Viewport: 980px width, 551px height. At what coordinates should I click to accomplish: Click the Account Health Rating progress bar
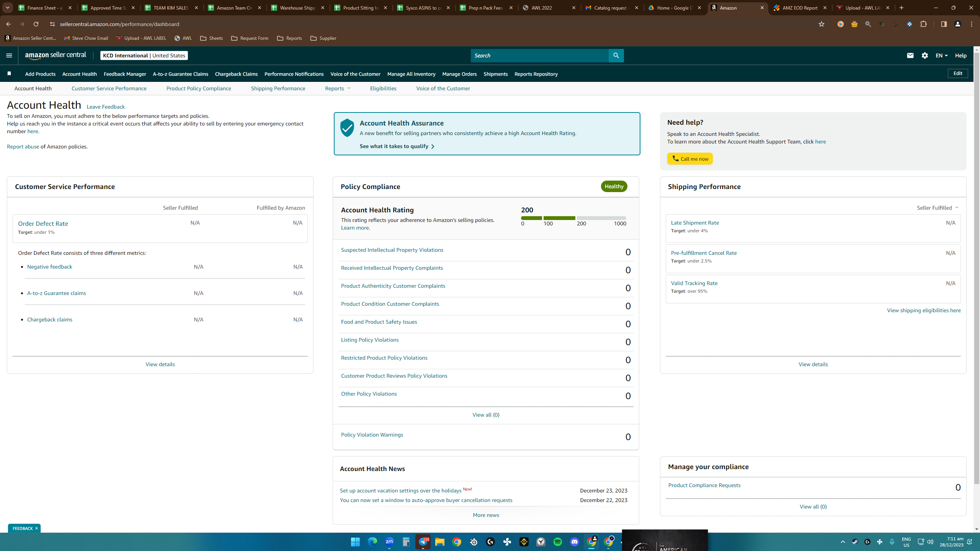(x=573, y=218)
